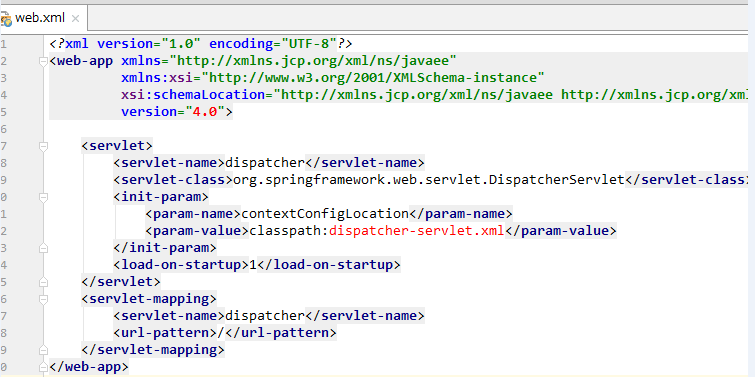Image resolution: width=755 pixels, height=377 pixels.
Task: Click the classpath: prefix in param-value
Action: coord(289,231)
